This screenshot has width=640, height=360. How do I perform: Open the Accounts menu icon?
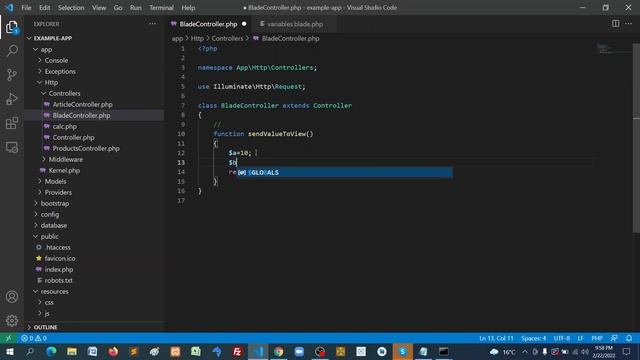(12, 297)
